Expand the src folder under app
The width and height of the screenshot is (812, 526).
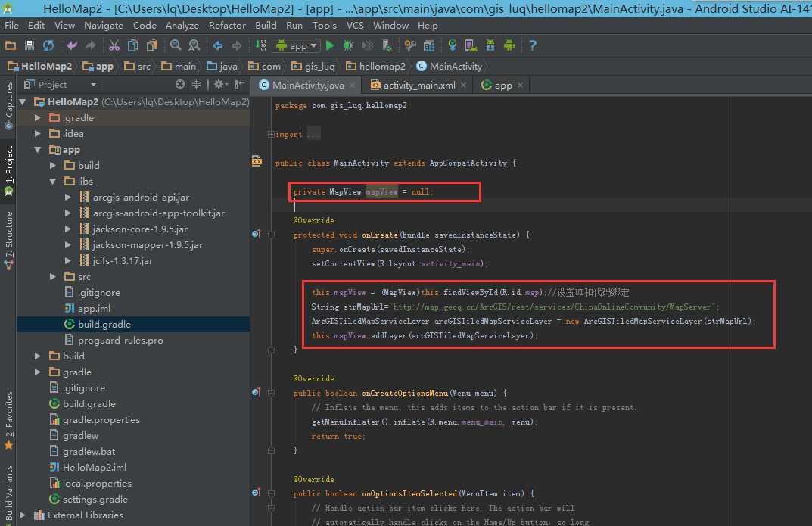point(53,277)
